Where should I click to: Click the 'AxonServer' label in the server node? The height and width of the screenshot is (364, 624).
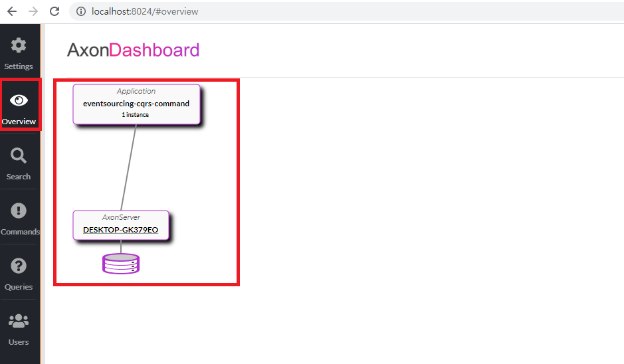121,217
